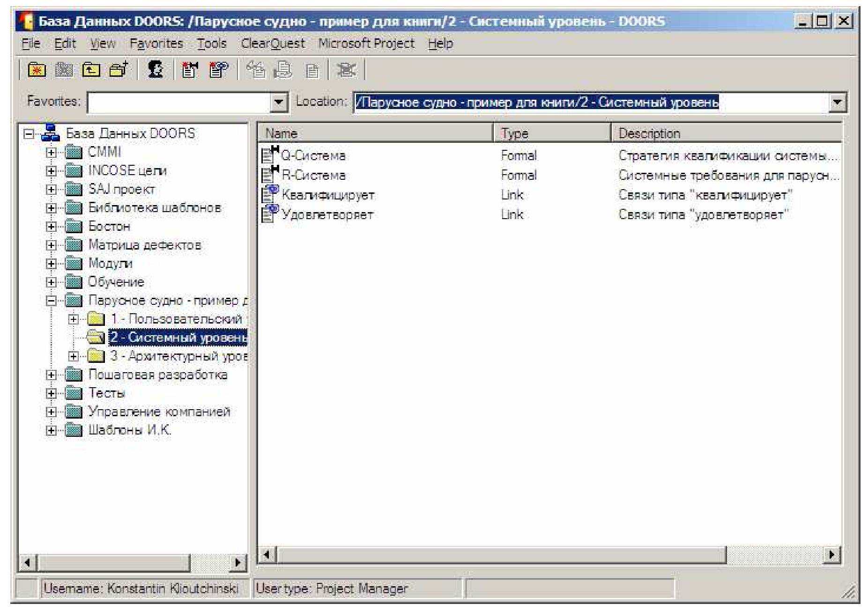Screen dimensions: 868x611
Task: Click status text 'User type: Project Manager'
Action: point(332,589)
